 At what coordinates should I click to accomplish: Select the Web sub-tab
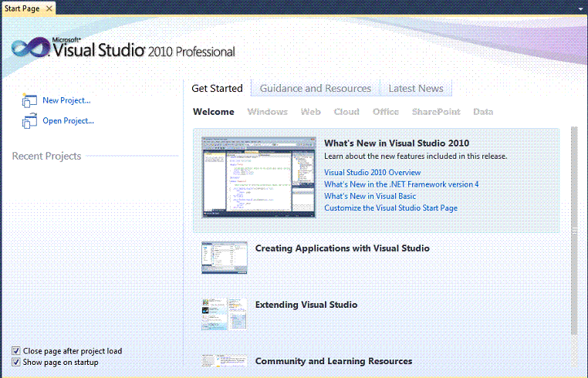point(310,112)
